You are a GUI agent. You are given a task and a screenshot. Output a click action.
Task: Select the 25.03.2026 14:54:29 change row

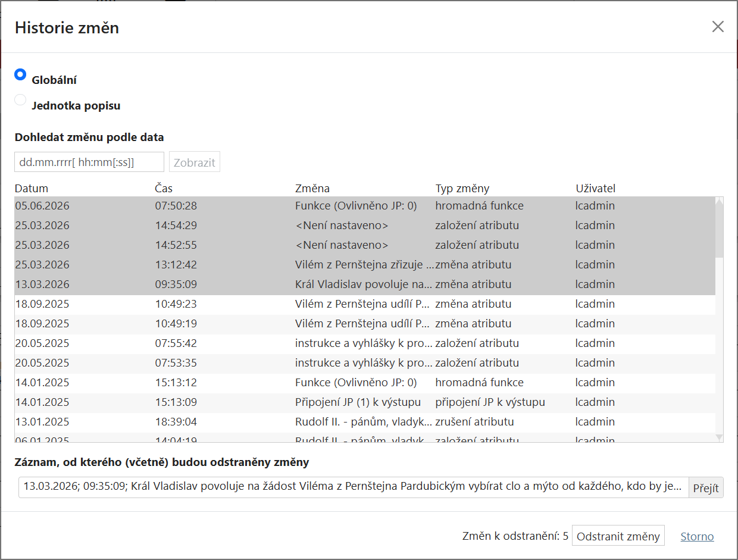point(365,226)
